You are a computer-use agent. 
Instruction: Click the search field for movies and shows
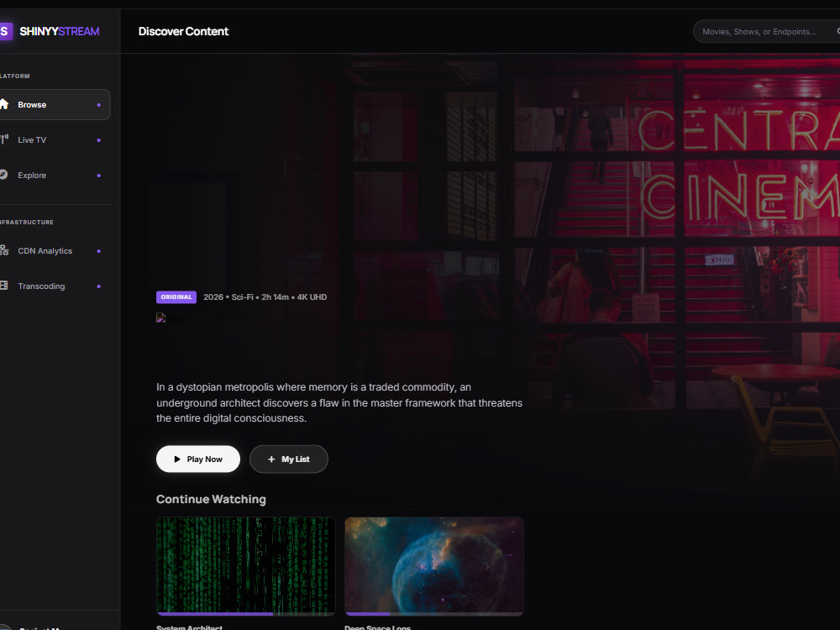767,32
